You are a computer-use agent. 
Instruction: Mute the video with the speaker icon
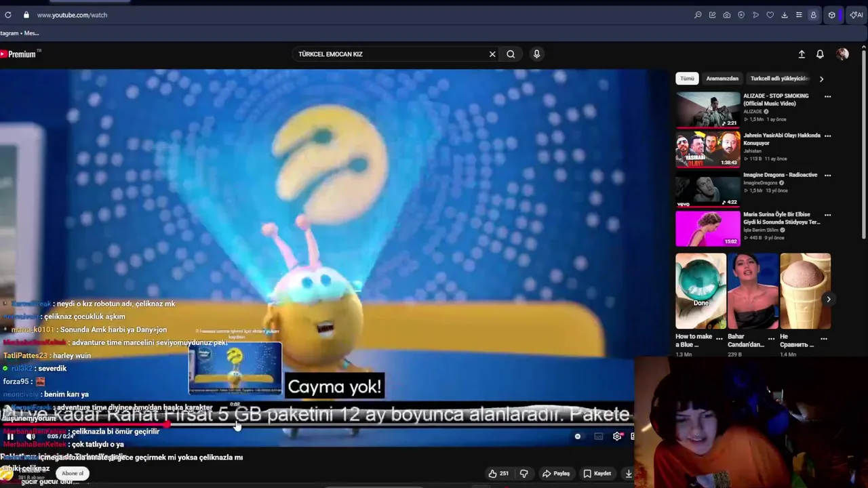(x=31, y=436)
